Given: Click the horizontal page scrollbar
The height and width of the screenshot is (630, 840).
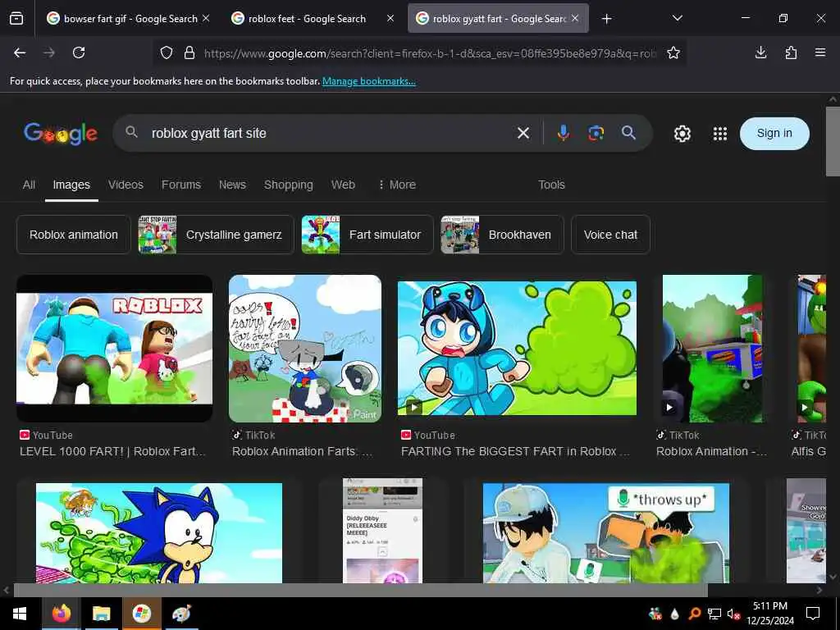Looking at the screenshot, I should coord(361,591).
